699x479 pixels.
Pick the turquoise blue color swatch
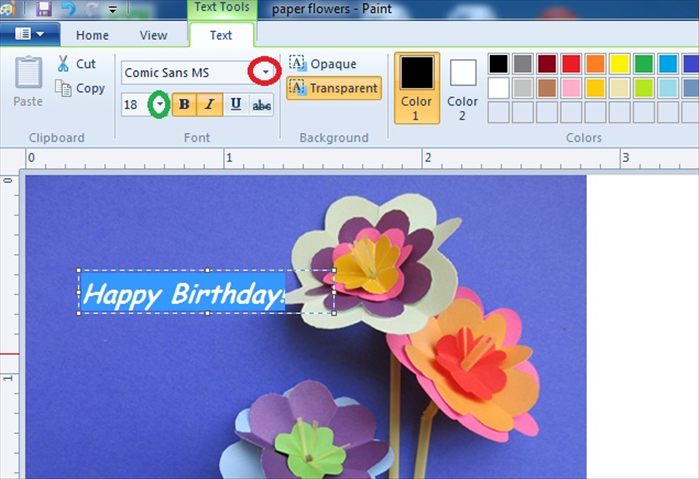pyautogui.click(x=668, y=64)
